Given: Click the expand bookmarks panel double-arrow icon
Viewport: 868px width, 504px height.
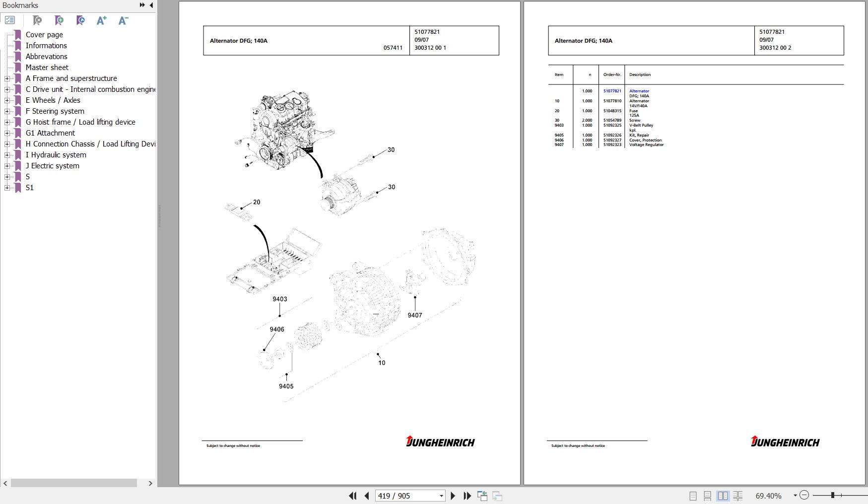Looking at the screenshot, I should 142,5.
